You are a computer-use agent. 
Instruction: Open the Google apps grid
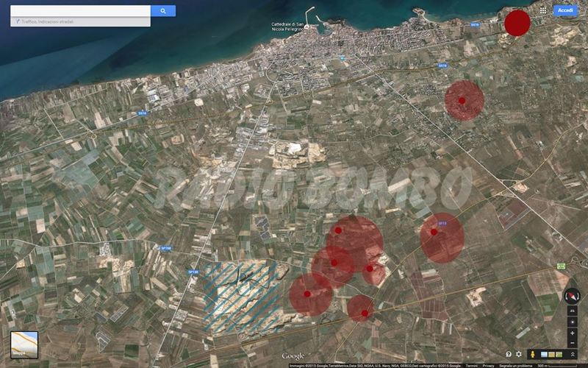click(x=543, y=10)
